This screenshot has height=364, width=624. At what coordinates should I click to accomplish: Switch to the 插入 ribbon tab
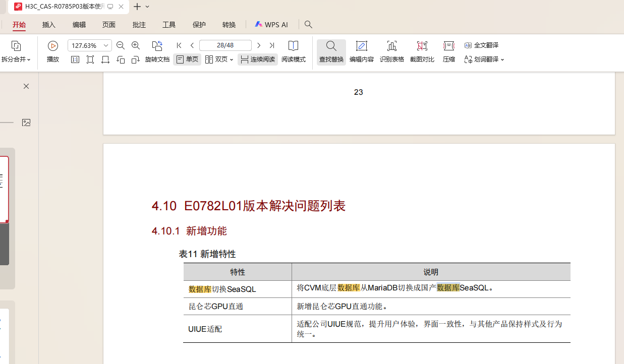click(x=49, y=25)
